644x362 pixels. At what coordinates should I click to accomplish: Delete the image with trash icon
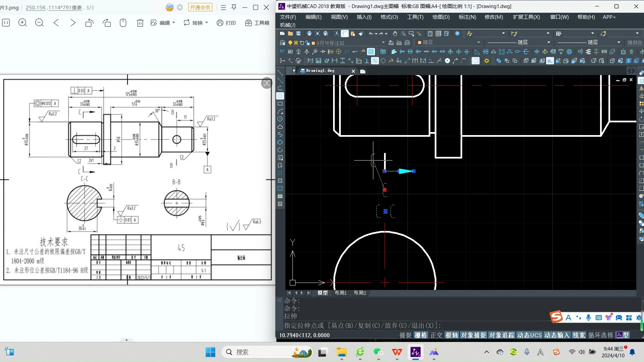pyautogui.click(x=140, y=23)
